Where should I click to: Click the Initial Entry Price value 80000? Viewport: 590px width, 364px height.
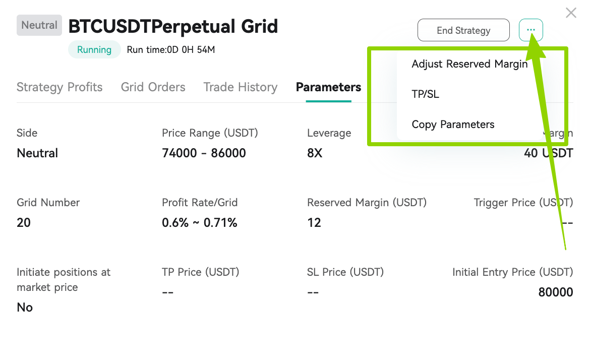[555, 292]
